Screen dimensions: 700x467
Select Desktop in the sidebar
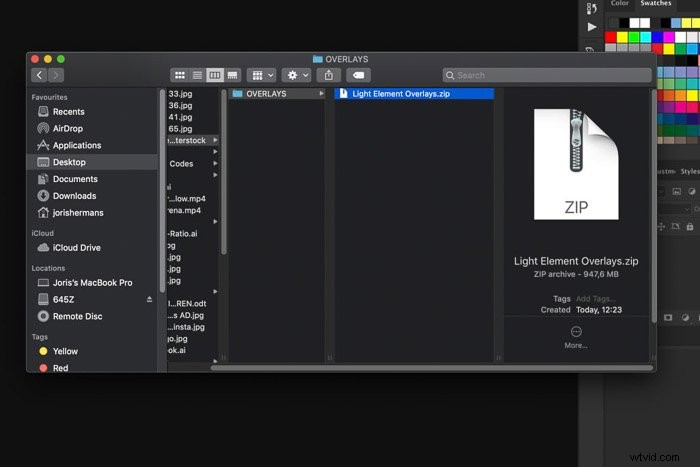(92, 162)
